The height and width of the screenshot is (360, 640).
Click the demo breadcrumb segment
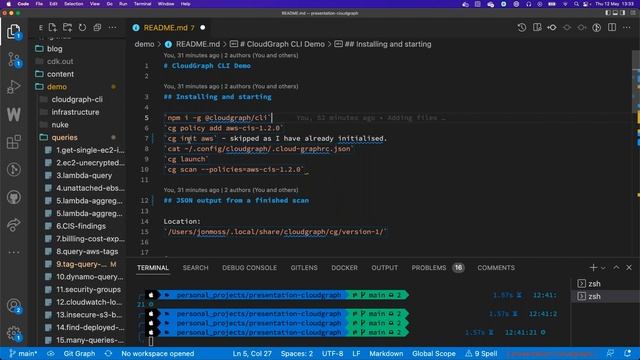tap(144, 44)
